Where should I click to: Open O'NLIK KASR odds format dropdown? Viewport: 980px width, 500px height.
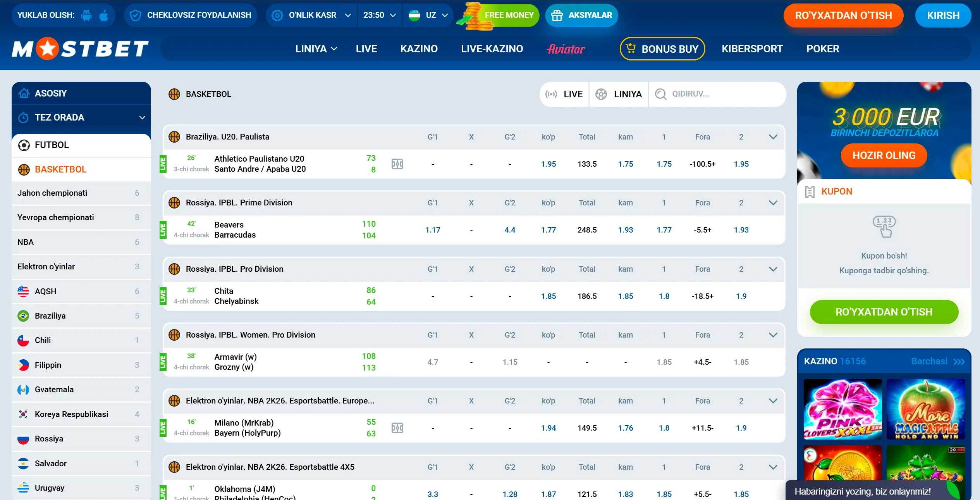(x=311, y=16)
